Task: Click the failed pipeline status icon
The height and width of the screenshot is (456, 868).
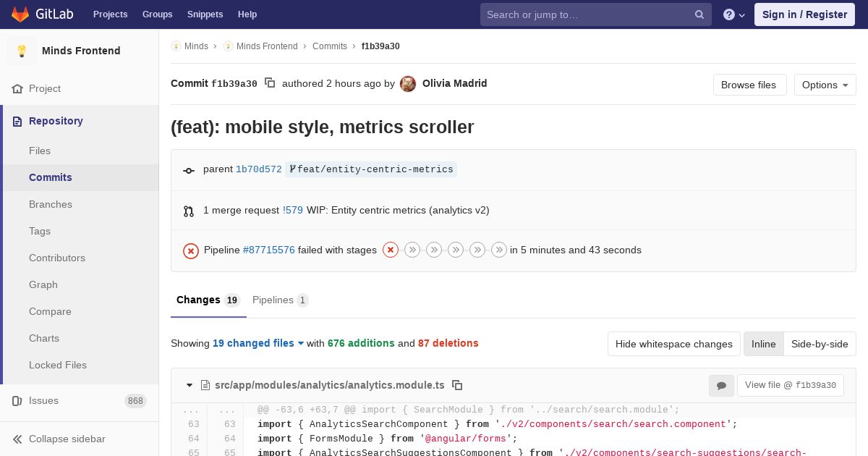Action: [x=191, y=250]
